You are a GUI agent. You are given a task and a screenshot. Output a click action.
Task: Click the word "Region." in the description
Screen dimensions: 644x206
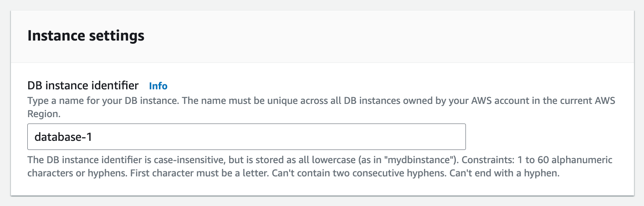click(44, 114)
